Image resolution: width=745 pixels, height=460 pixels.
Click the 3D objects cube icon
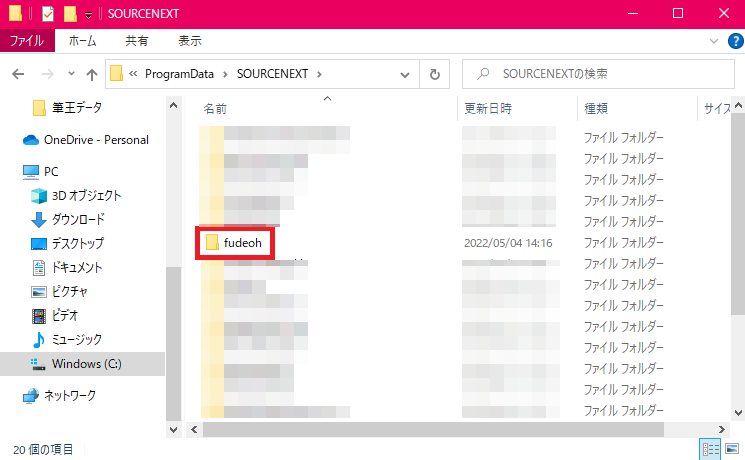pos(38,196)
